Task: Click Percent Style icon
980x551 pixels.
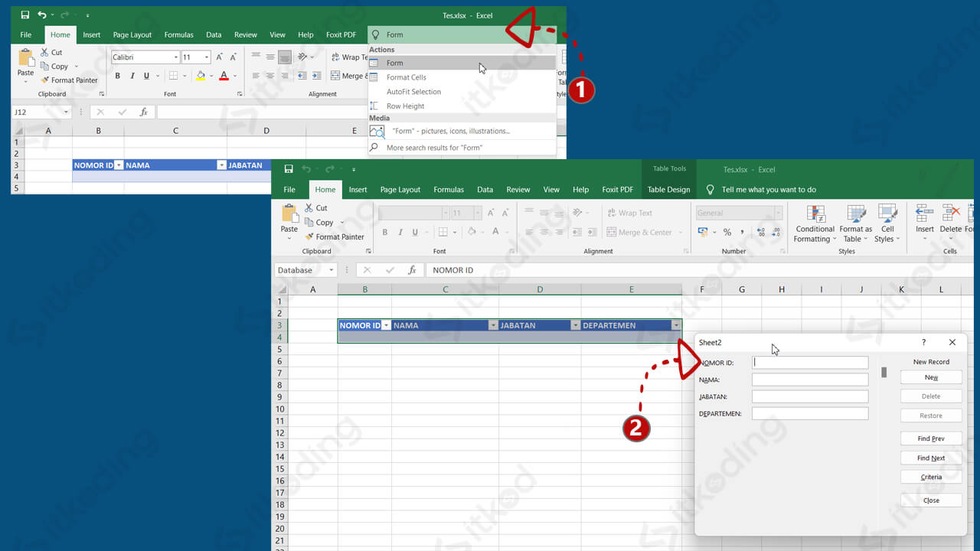Action: pos(727,232)
